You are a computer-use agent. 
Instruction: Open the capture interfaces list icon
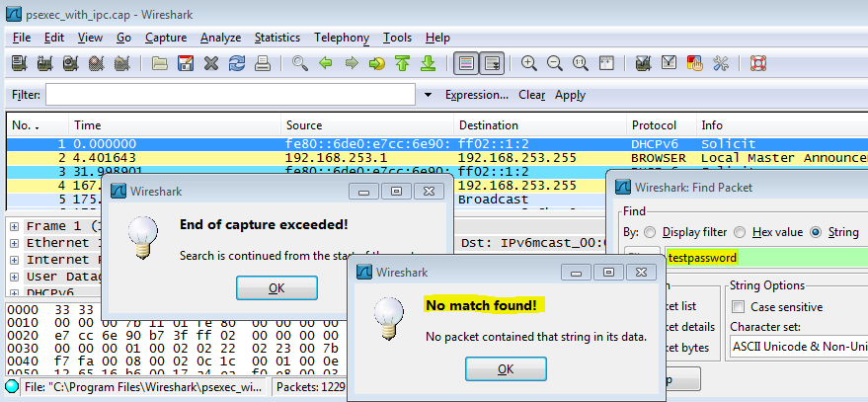pyautogui.click(x=19, y=63)
